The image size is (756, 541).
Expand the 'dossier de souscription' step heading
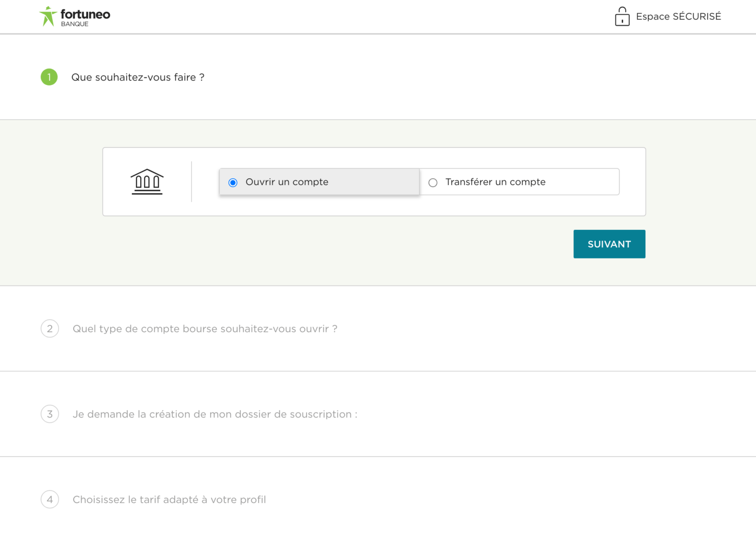coord(215,414)
